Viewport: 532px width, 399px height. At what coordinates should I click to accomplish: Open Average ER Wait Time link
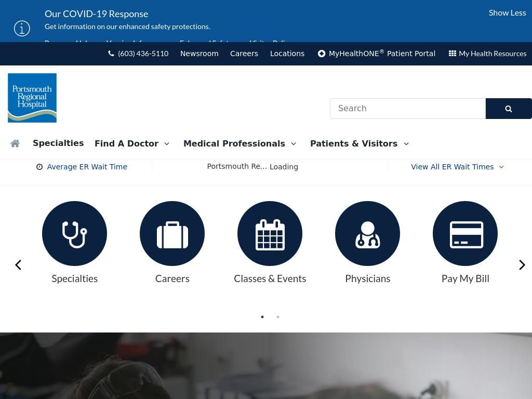coord(87,167)
